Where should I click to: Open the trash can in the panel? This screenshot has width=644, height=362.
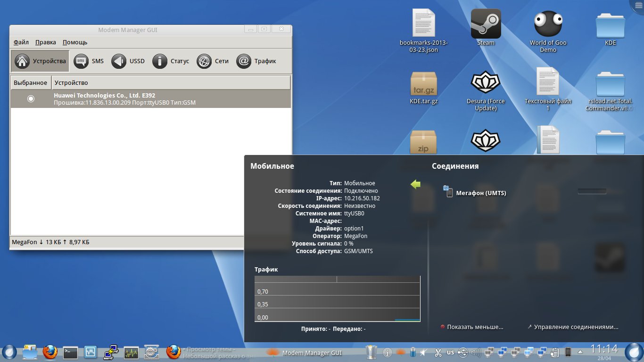[372, 352]
